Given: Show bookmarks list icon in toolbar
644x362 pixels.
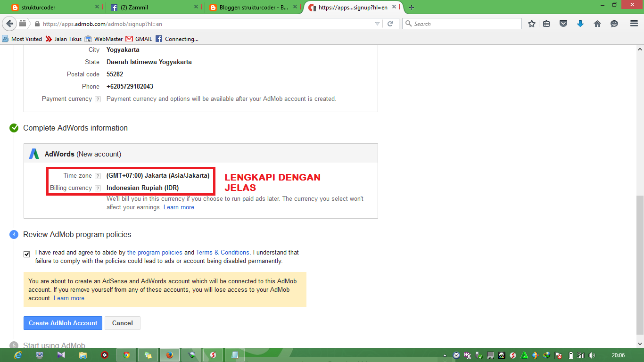Looking at the screenshot, I should pos(546,24).
